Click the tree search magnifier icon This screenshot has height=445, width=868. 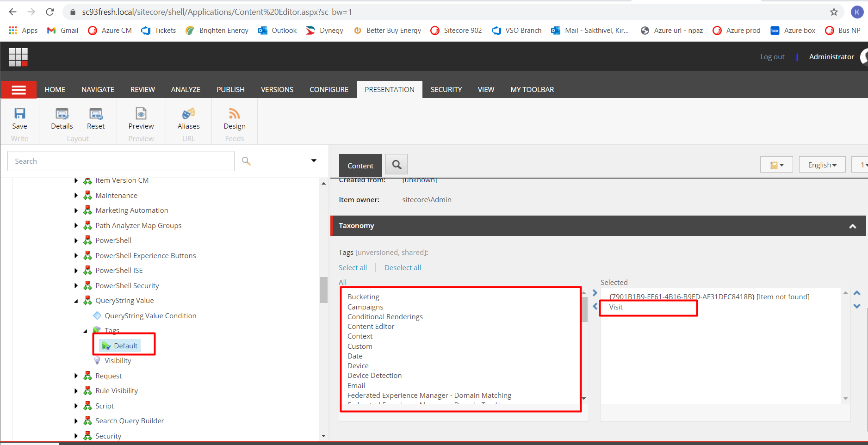tap(246, 161)
